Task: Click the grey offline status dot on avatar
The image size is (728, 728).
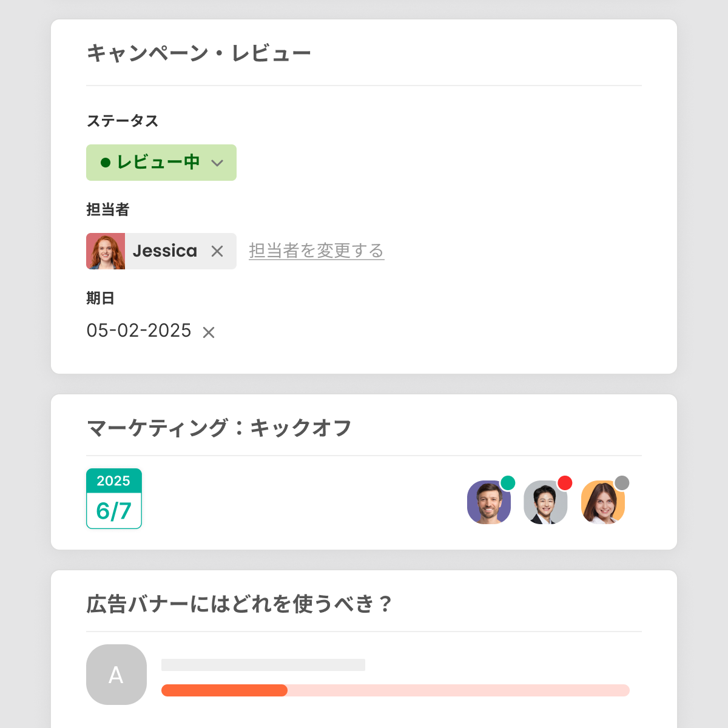Action: [622, 483]
